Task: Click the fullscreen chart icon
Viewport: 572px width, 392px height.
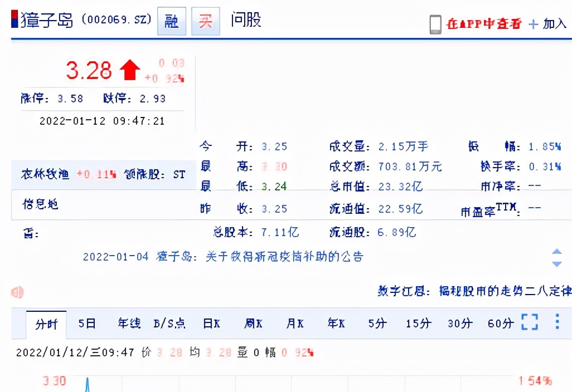Action: 530,322
